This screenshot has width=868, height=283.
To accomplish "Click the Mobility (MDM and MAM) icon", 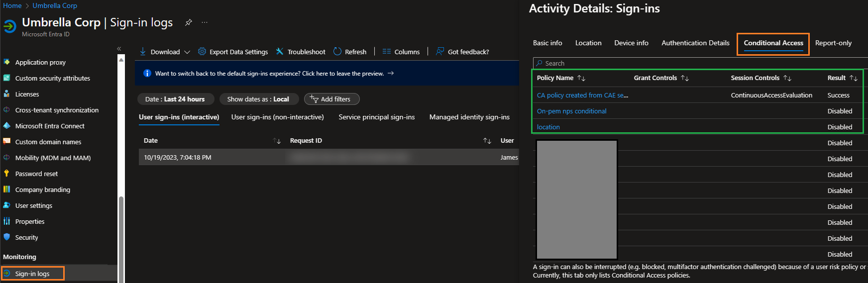I will 7,158.
